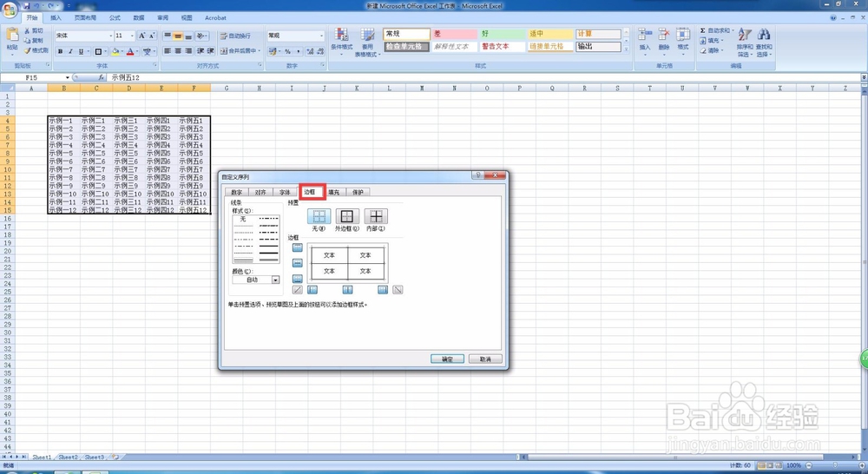The width and height of the screenshot is (868, 474).
Task: Open 条件格式 conditional formatting
Action: pos(341,42)
